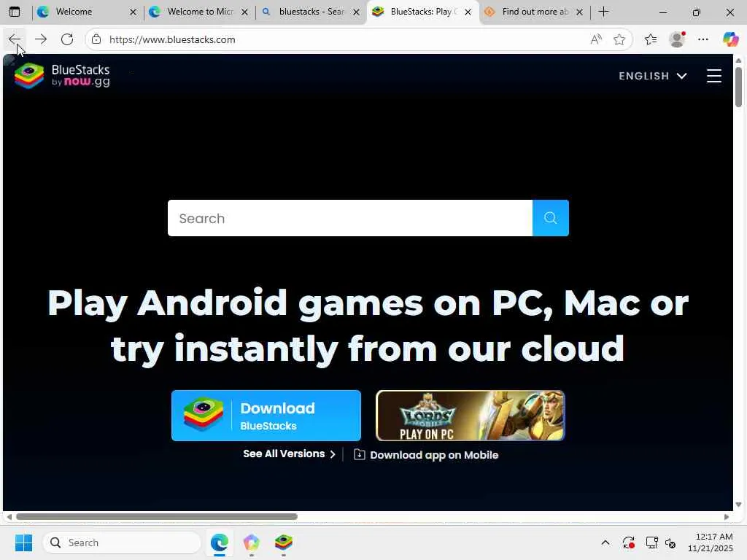Open a new tab with plus
The height and width of the screenshot is (560, 747).
[603, 12]
